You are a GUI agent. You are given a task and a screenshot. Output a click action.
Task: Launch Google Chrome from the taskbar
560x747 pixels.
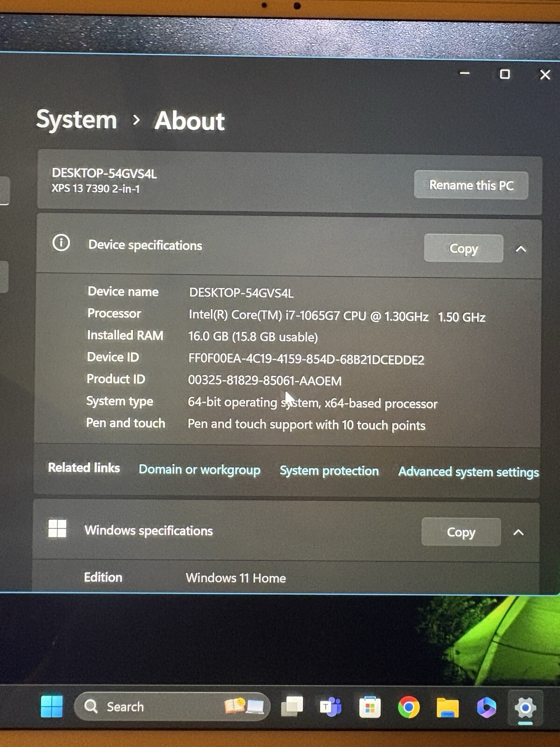(409, 707)
